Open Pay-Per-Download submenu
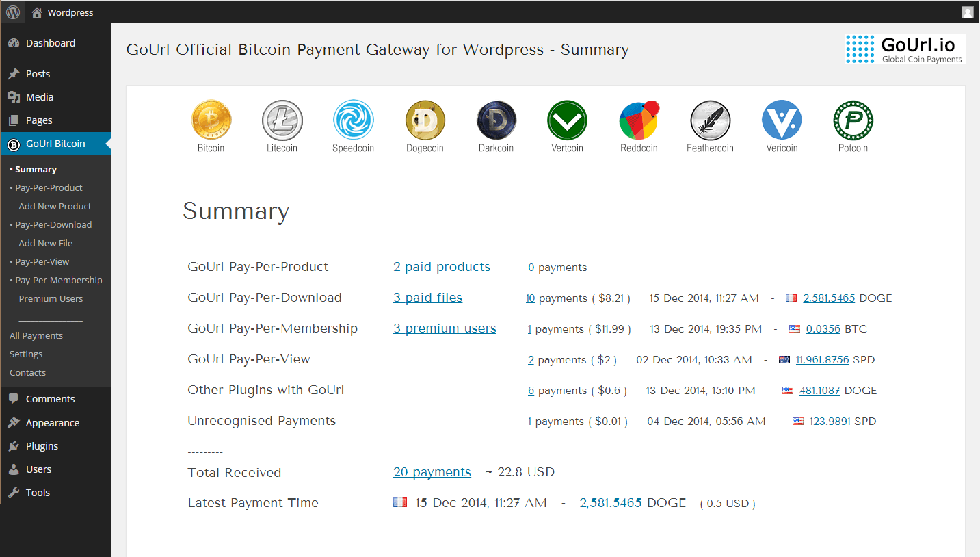This screenshot has height=557, width=980. point(53,224)
